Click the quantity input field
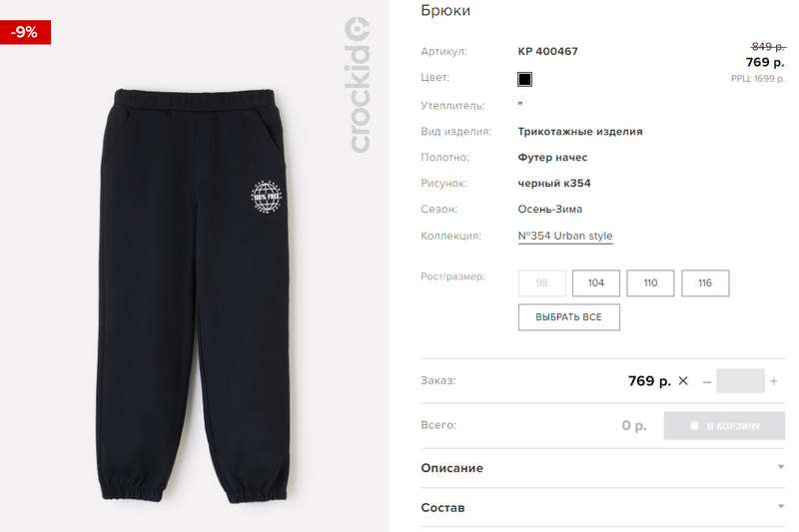 point(740,381)
